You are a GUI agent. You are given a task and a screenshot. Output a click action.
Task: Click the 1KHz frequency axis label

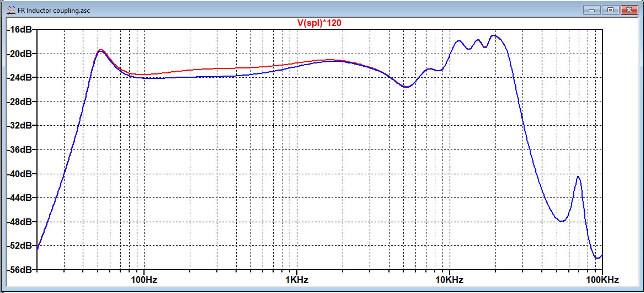[297, 280]
